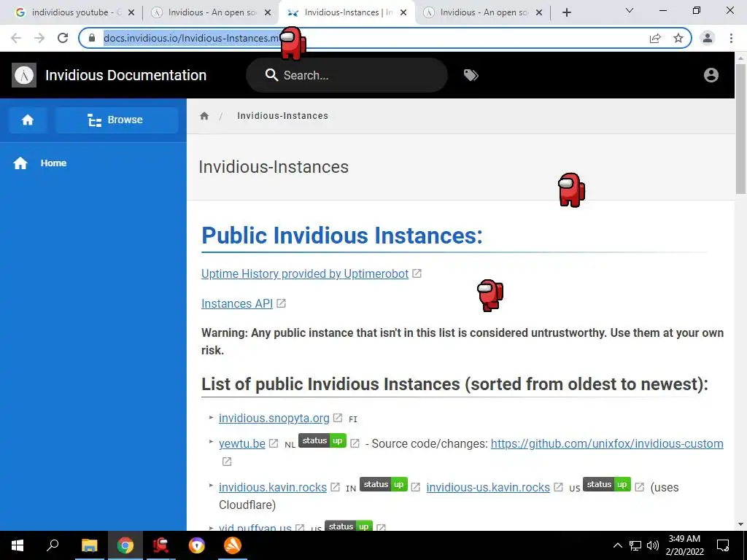Click the page vertical scrollbar thumb
This screenshot has width=747, height=560.
pos(740,128)
